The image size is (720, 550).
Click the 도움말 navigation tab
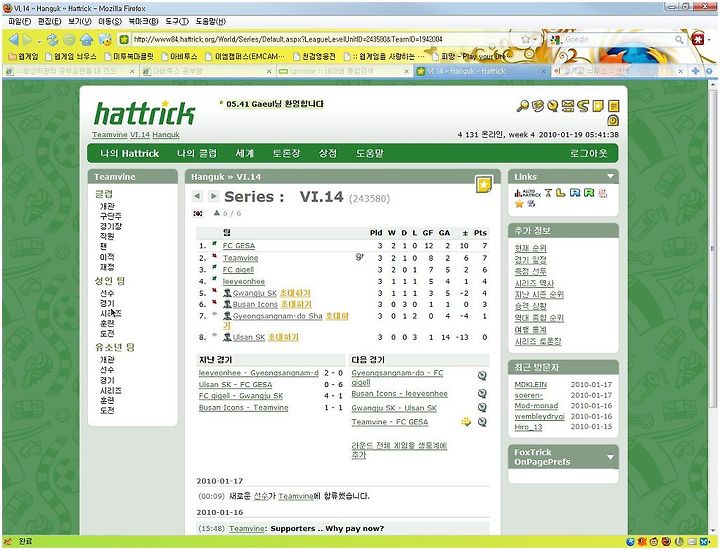coord(370,153)
